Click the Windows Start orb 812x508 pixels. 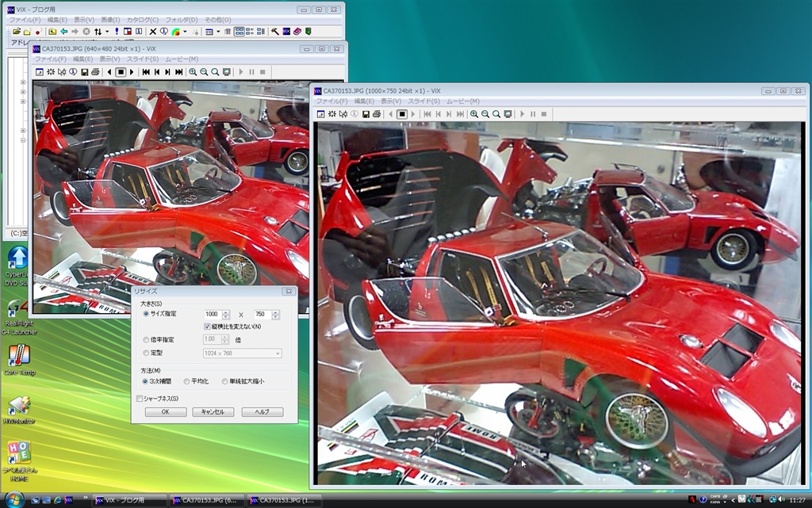coord(13,500)
